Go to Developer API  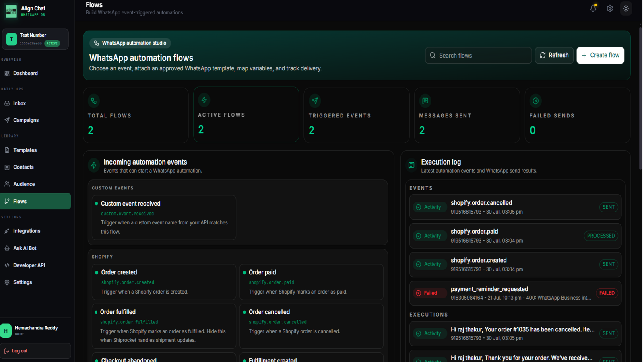coord(35,265)
